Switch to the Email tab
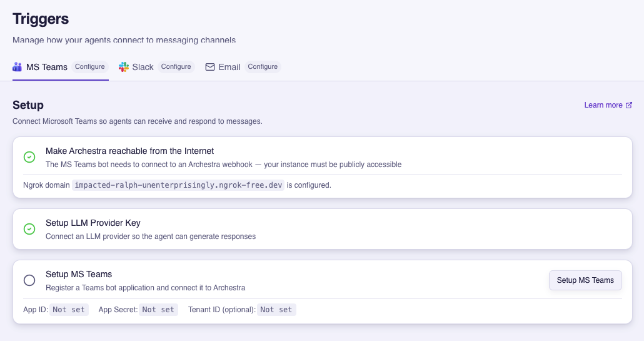Viewport: 644px width, 341px height. [x=229, y=67]
